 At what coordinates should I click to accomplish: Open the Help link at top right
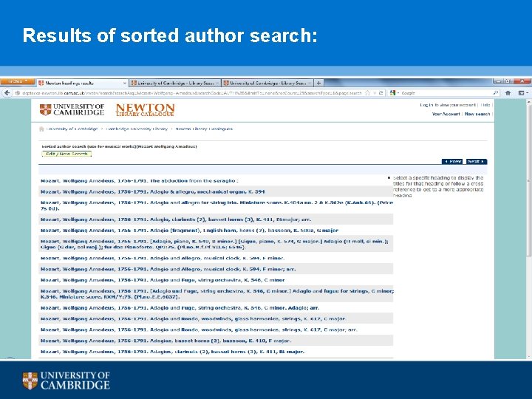click(x=485, y=105)
